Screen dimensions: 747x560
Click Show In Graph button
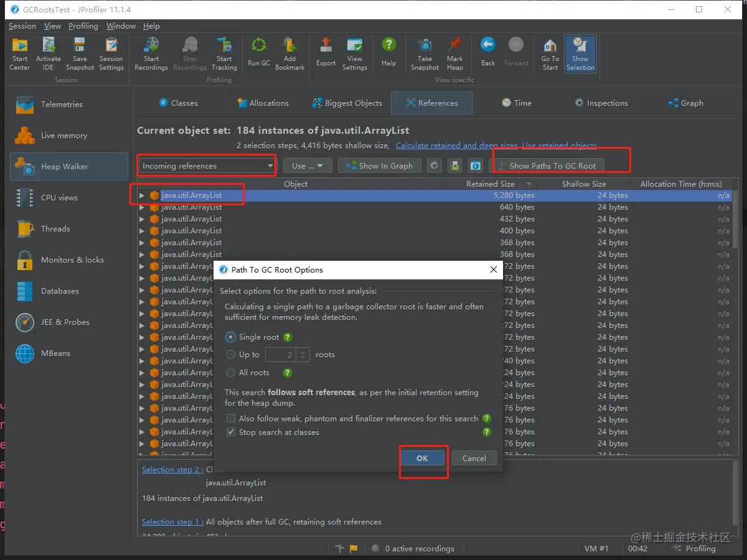click(380, 166)
